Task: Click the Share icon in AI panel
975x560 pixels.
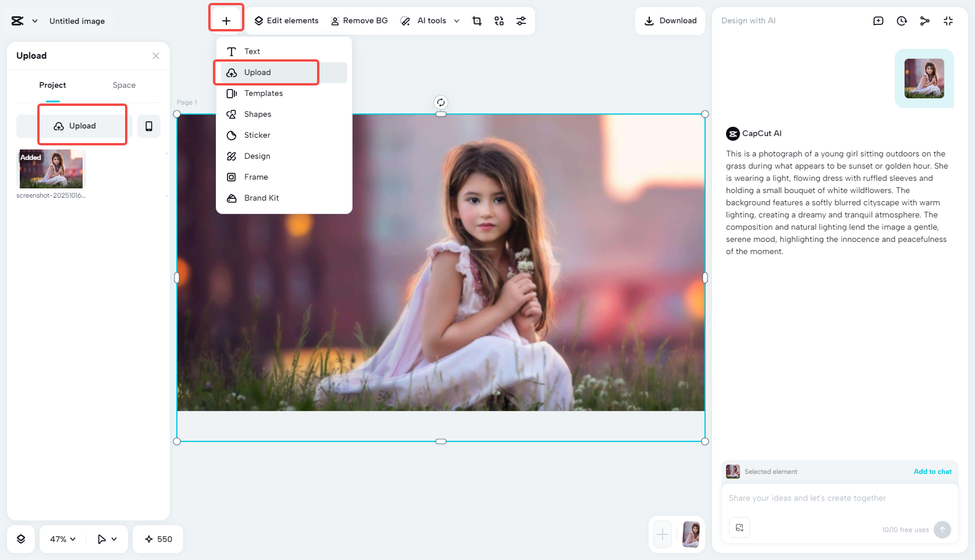Action: click(924, 20)
